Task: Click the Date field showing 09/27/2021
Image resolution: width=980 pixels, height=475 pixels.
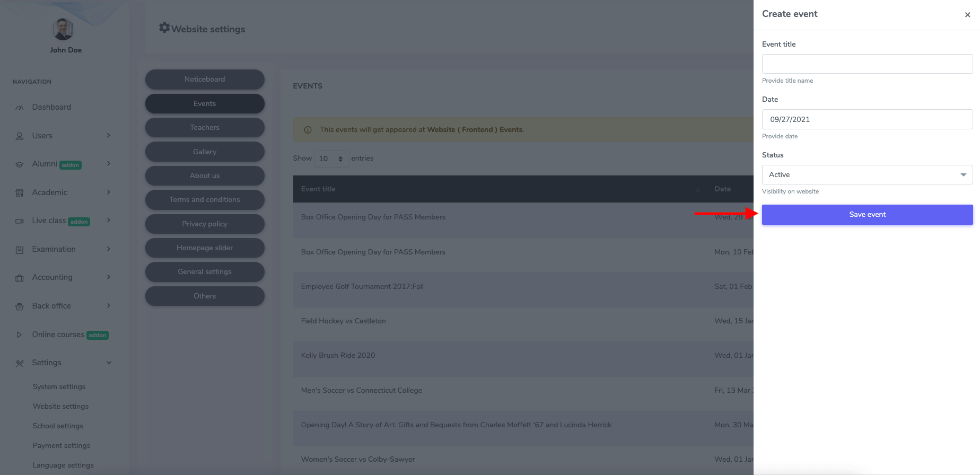Action: [x=867, y=119]
